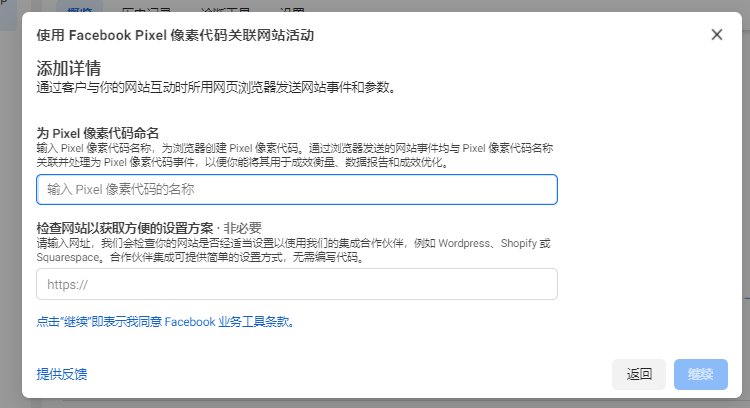The image size is (750, 408).
Task: Go back with the 返回 button
Action: coord(639,374)
